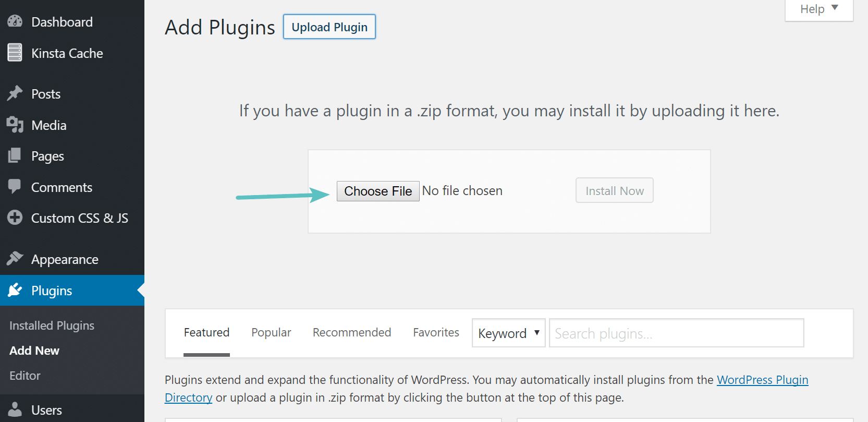Click the Media camera icon
Viewport: 868px width, 422px height.
[15, 125]
